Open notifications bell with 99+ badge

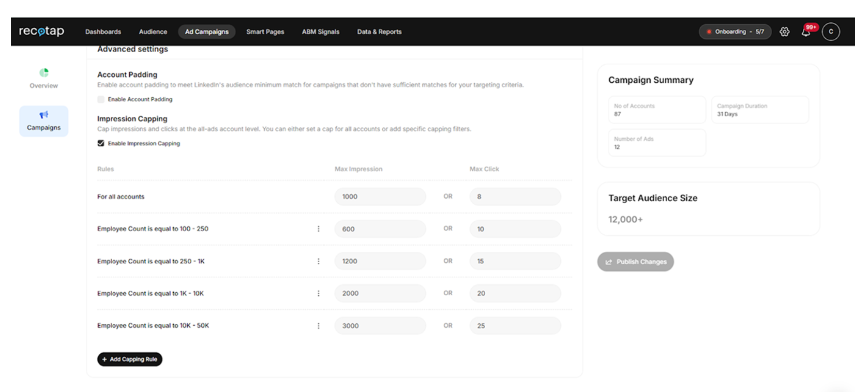tap(806, 31)
